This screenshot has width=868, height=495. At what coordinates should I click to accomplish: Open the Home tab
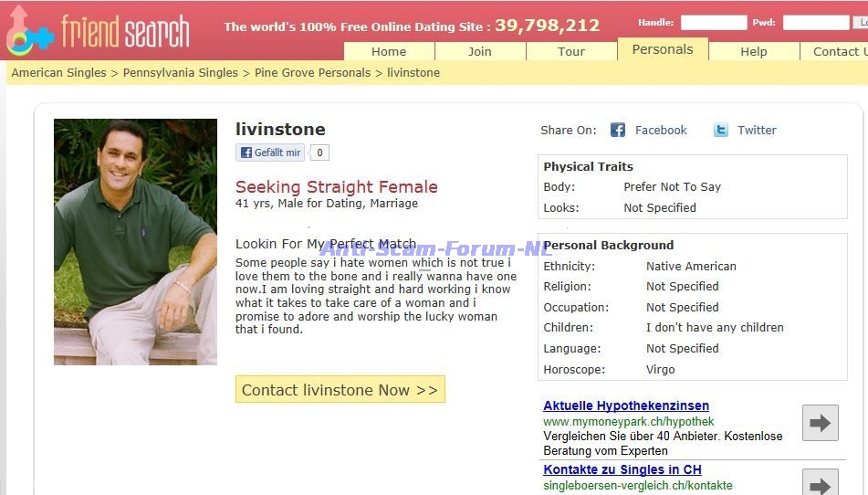click(389, 51)
